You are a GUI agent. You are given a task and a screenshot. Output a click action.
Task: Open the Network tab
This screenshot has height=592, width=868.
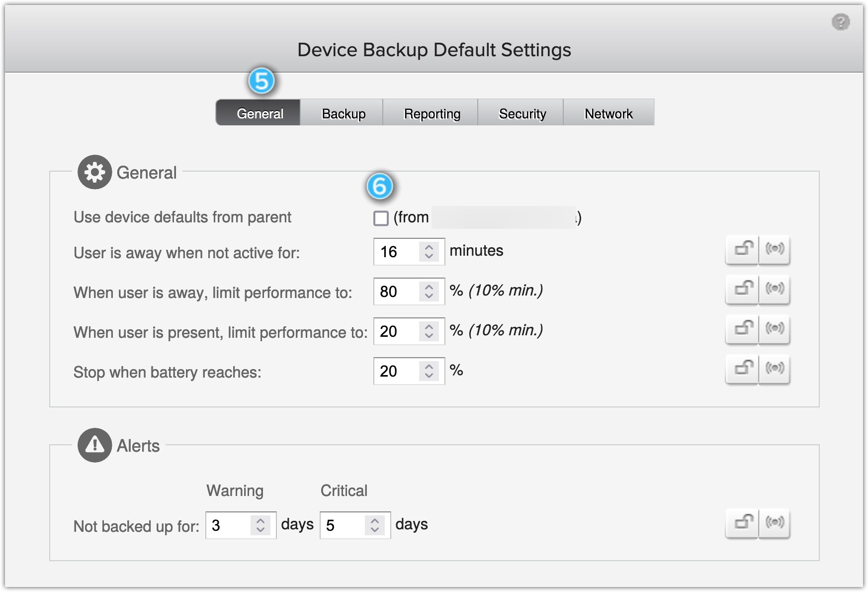tap(608, 112)
